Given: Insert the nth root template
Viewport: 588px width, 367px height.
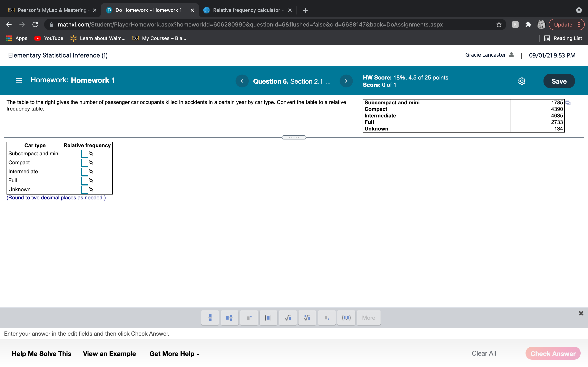Looking at the screenshot, I should [x=307, y=318].
